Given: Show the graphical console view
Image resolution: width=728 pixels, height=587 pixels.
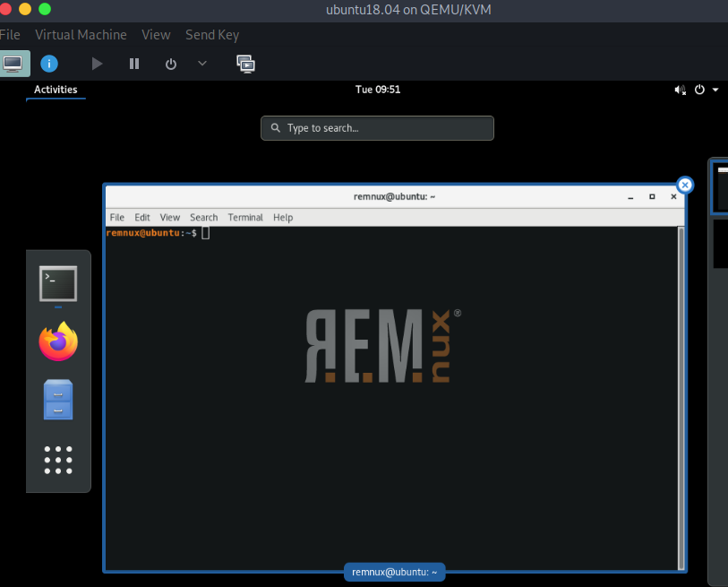Looking at the screenshot, I should [x=13, y=64].
